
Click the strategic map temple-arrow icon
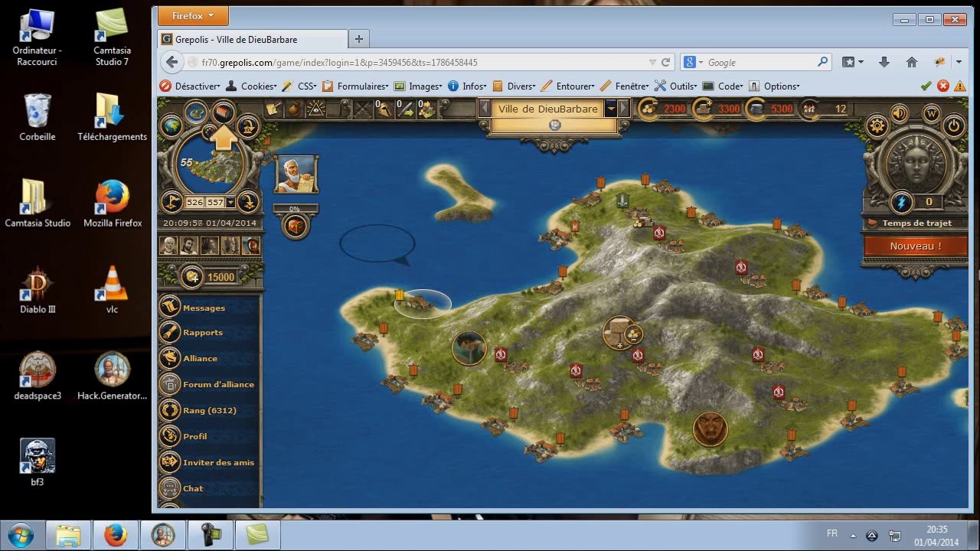[247, 126]
